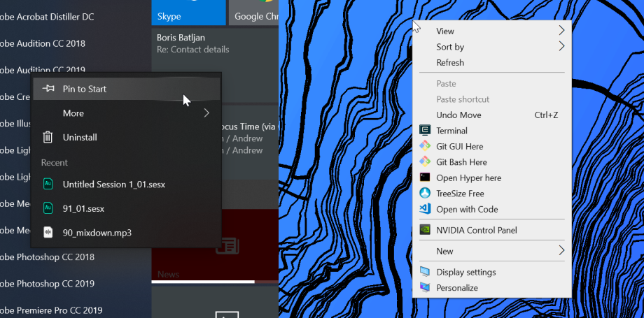Click the Terminal icon in desktop context menu
The image size is (644, 318).
tap(425, 131)
